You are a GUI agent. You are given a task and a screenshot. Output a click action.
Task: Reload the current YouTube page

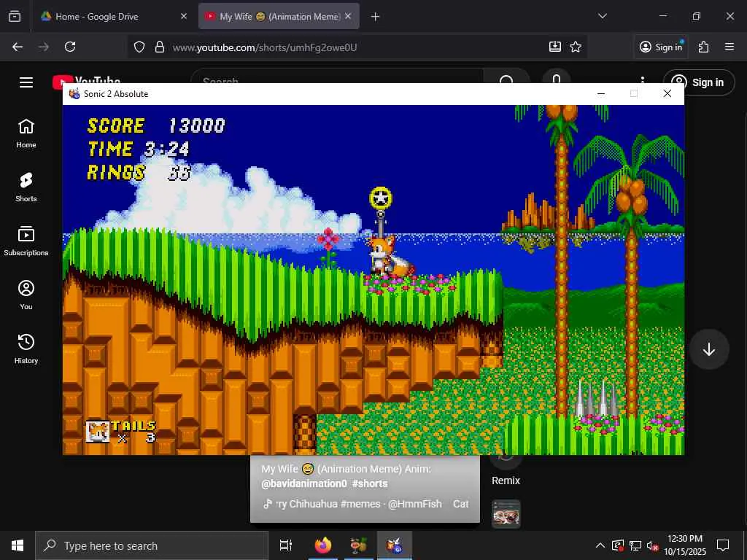(70, 47)
